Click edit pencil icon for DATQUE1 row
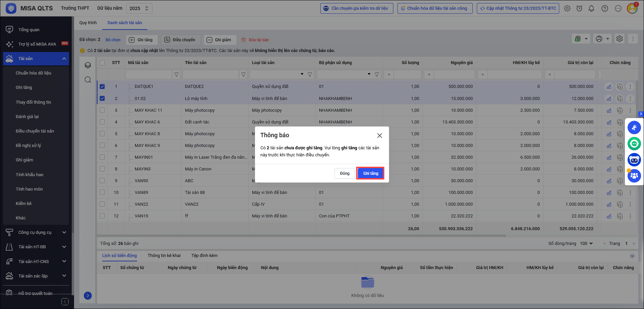The image size is (644, 309). tap(609, 87)
